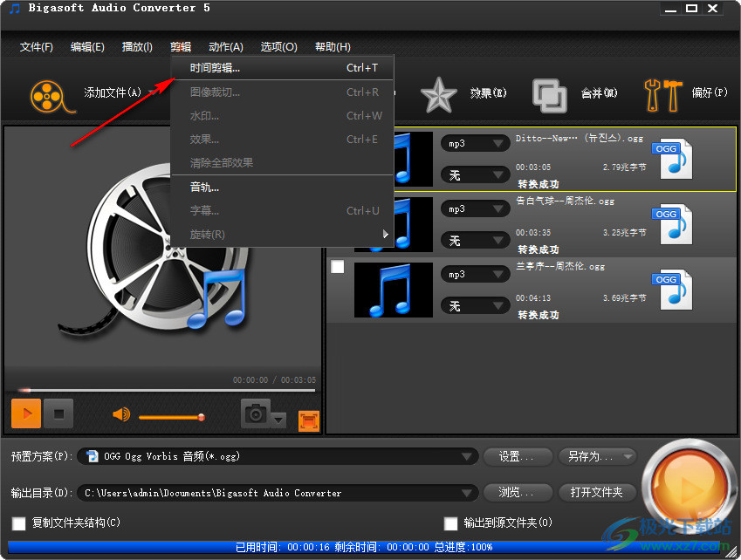Expand the 预置方案 profile dropdown
This screenshot has width=741, height=560.
coord(467,456)
